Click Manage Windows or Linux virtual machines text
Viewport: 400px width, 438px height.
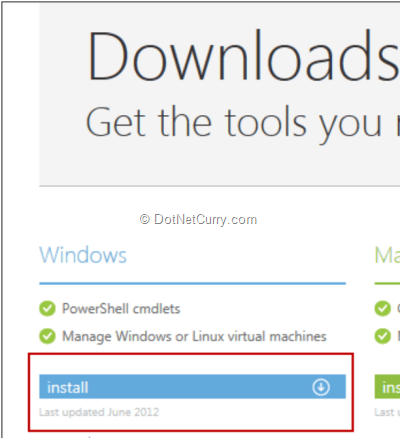click(194, 336)
